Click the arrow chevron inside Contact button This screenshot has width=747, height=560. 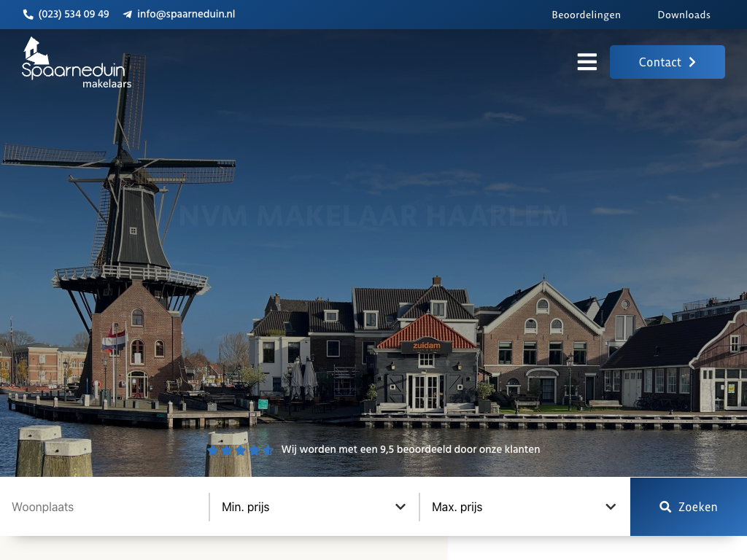(x=692, y=62)
